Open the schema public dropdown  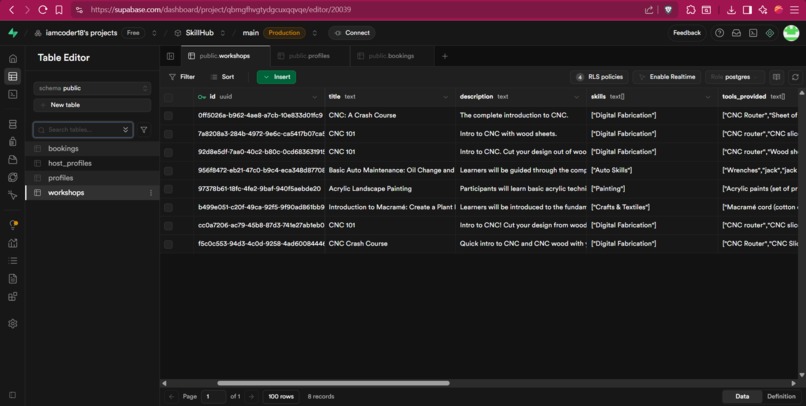pos(93,88)
